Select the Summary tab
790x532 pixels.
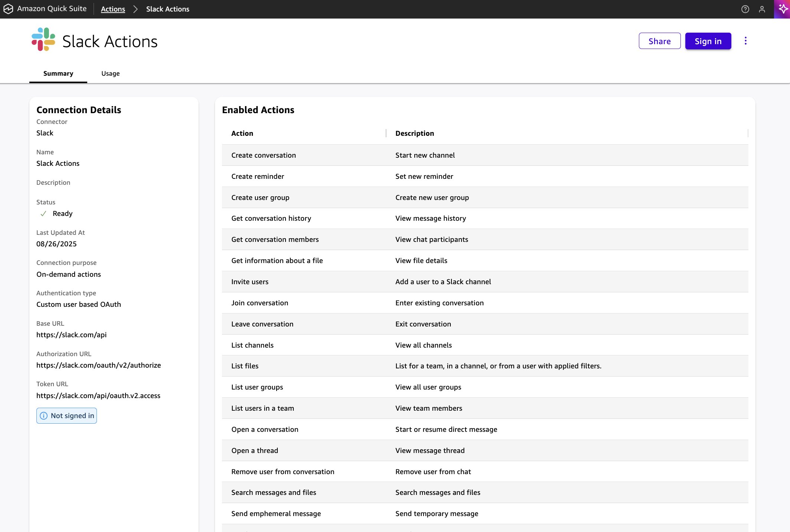(x=58, y=73)
